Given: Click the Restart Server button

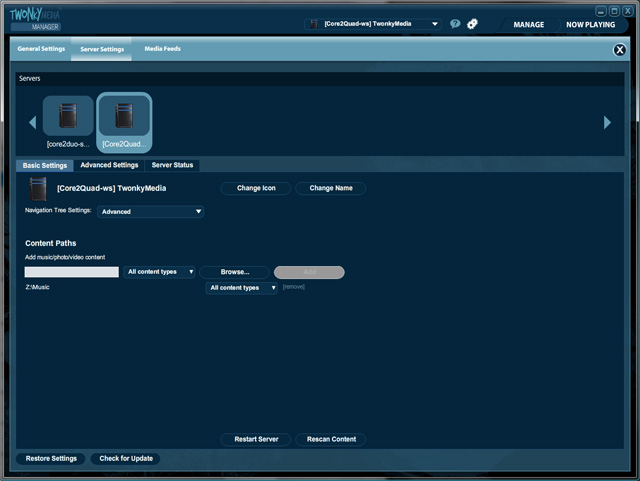Looking at the screenshot, I should point(256,439).
